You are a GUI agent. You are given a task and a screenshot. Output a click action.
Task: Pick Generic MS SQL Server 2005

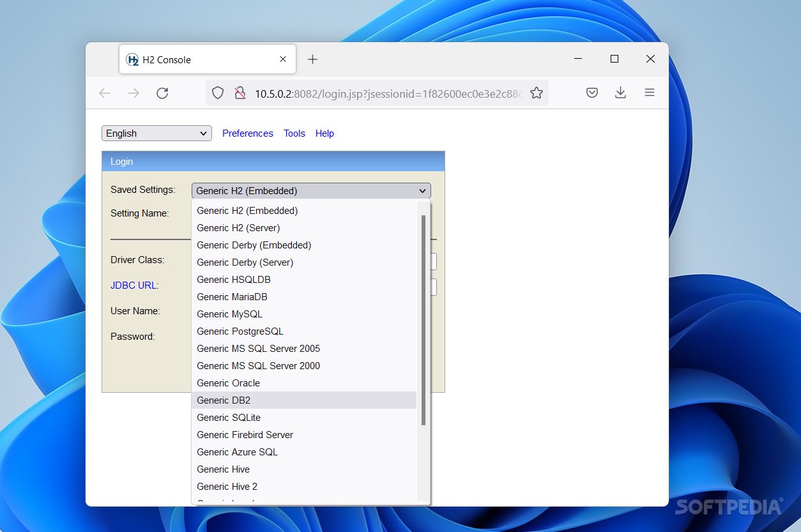tap(304, 349)
